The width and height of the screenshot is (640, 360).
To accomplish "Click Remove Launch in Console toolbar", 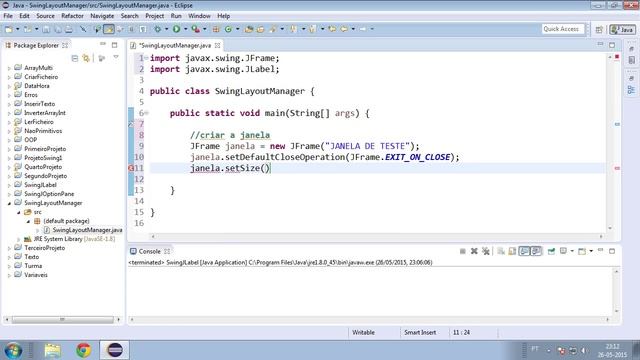I will 474,251.
